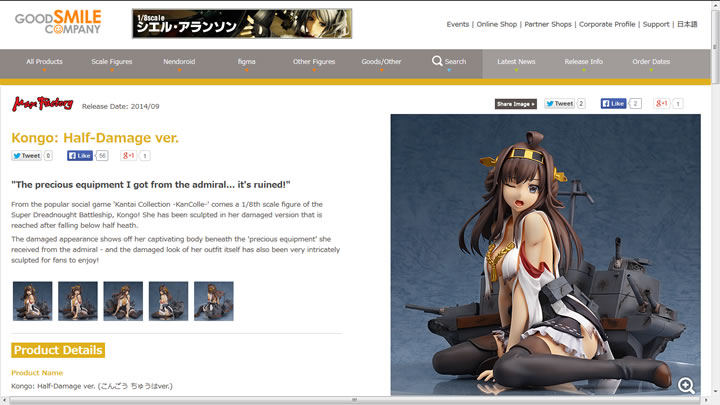Viewport: 720px width, 405px height.
Task: Click the Product Details heading
Action: pos(58,350)
